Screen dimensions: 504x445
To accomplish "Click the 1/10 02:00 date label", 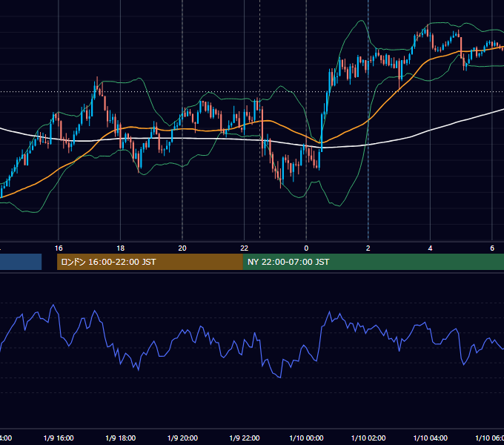I will [x=368, y=438].
